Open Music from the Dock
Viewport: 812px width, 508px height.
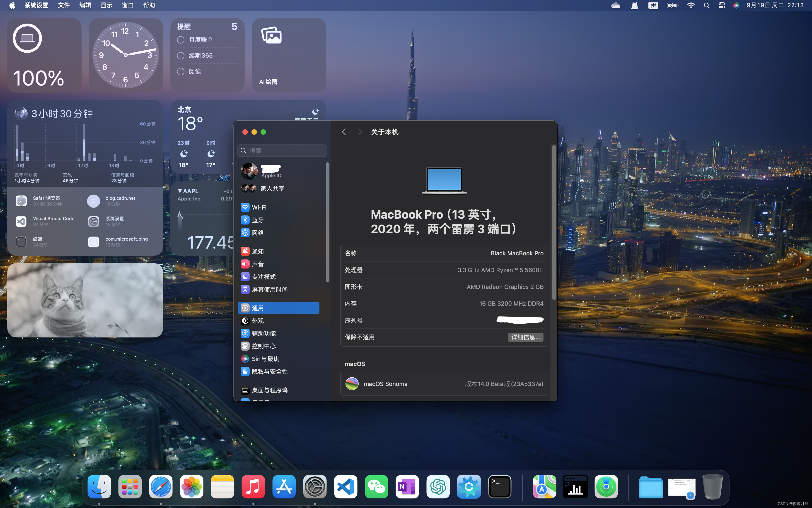253,487
